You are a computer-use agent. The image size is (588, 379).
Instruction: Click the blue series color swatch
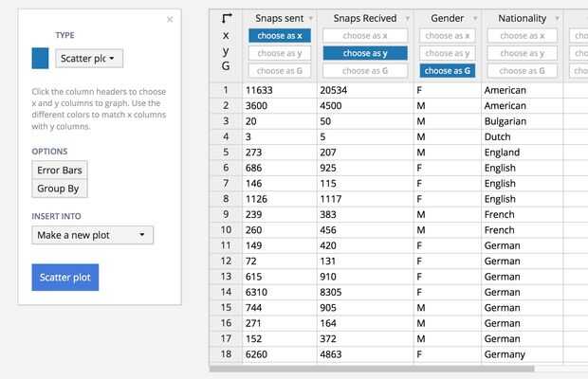point(40,59)
